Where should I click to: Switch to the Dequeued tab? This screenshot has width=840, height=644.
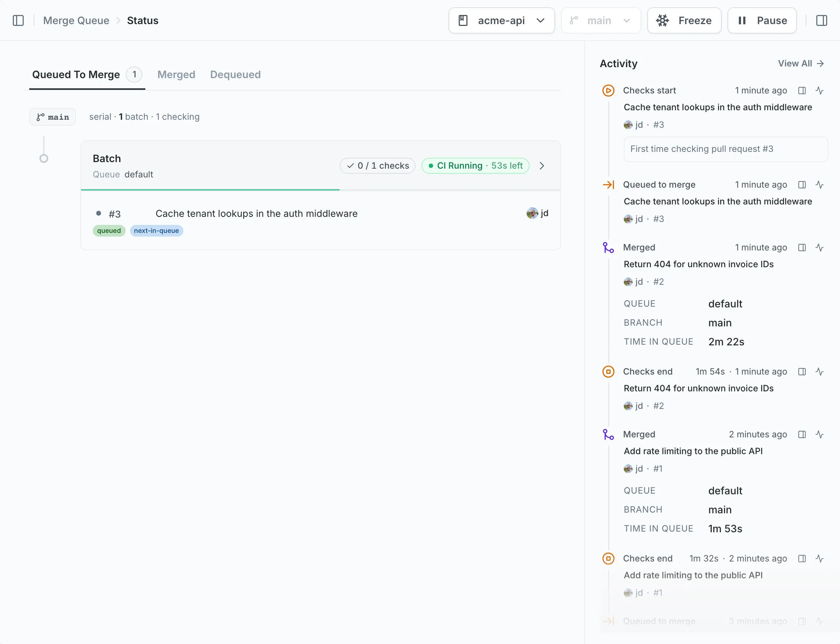pyautogui.click(x=236, y=74)
